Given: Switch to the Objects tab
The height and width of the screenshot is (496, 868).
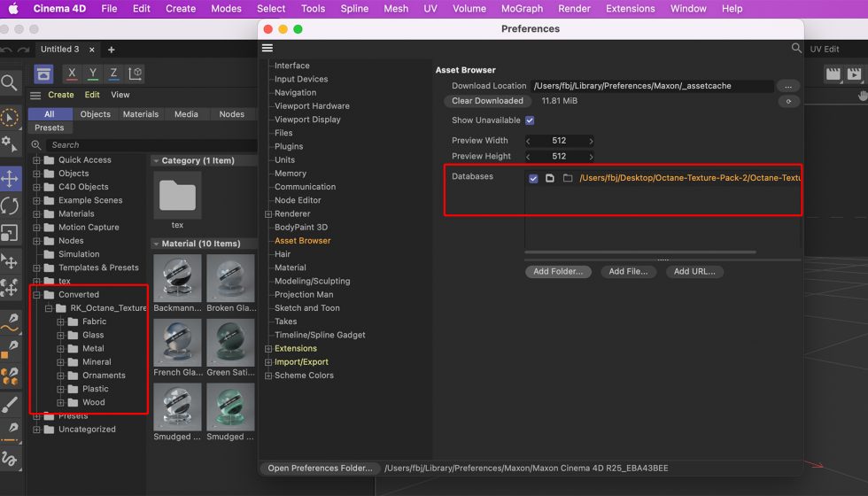Looking at the screenshot, I should coord(96,114).
